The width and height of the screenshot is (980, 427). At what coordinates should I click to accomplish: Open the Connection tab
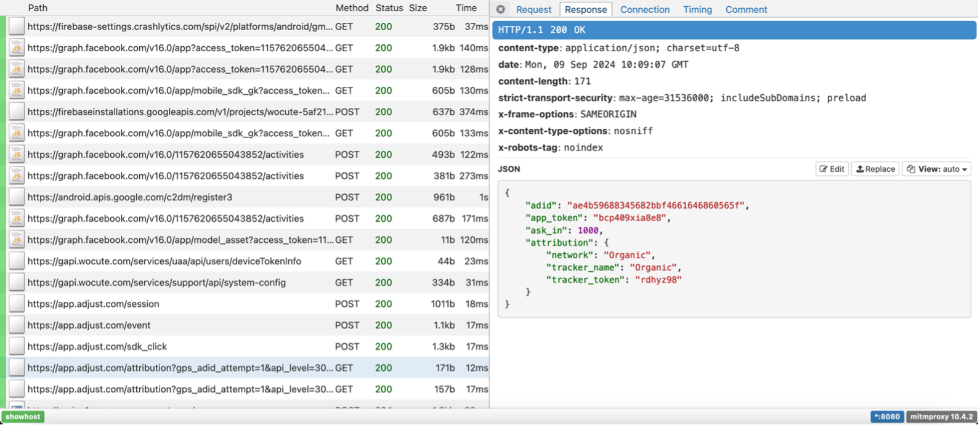point(644,9)
